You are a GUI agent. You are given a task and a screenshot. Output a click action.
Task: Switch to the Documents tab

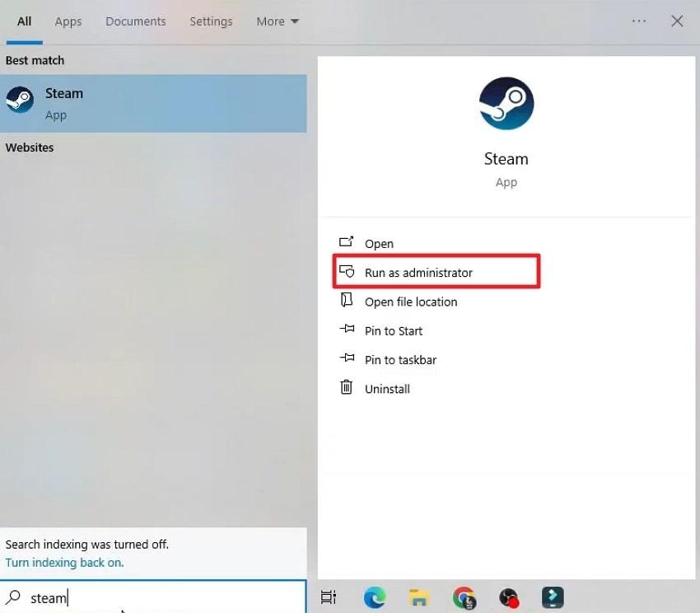tap(135, 21)
